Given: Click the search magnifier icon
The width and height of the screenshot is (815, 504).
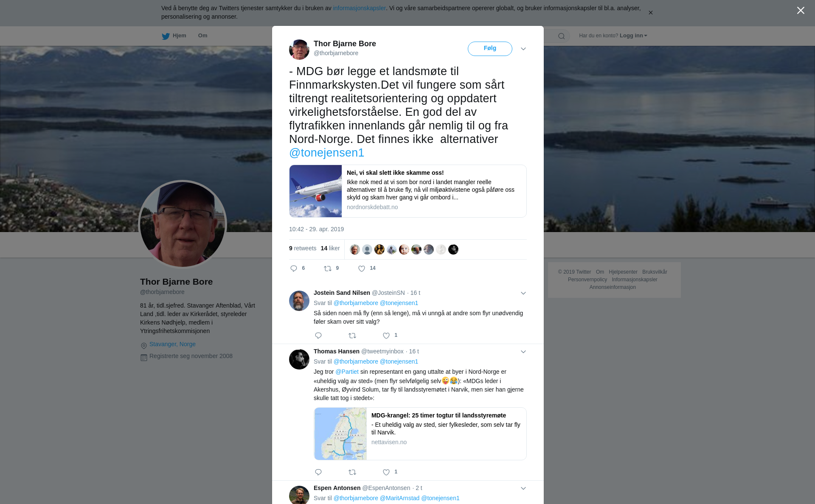Looking at the screenshot, I should coord(562,36).
